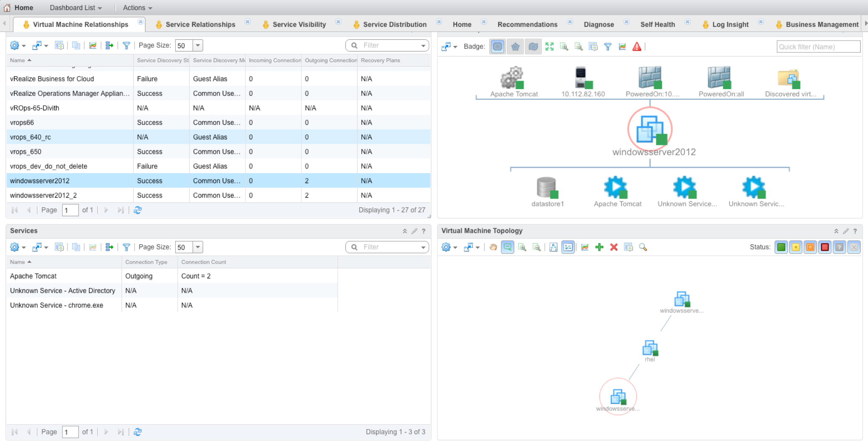Screen dimensions: 868x446
Task: Switch to the Log Insight tab
Action: (x=730, y=24)
